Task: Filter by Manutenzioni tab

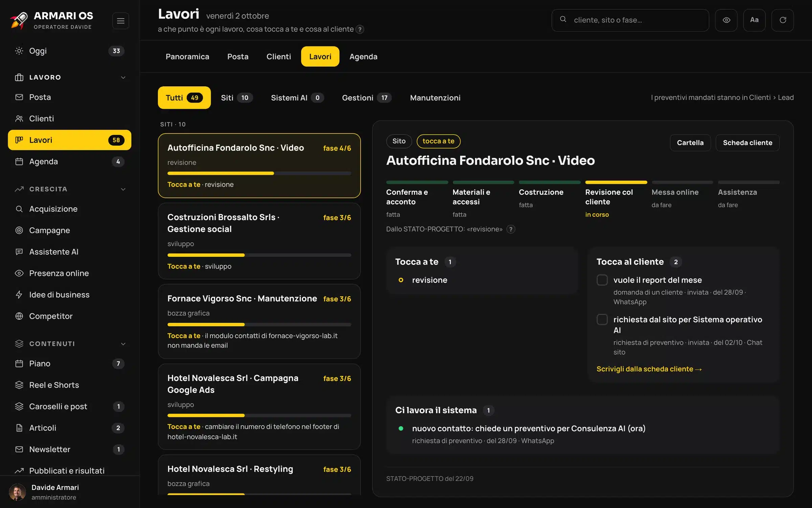Action: [x=435, y=98]
